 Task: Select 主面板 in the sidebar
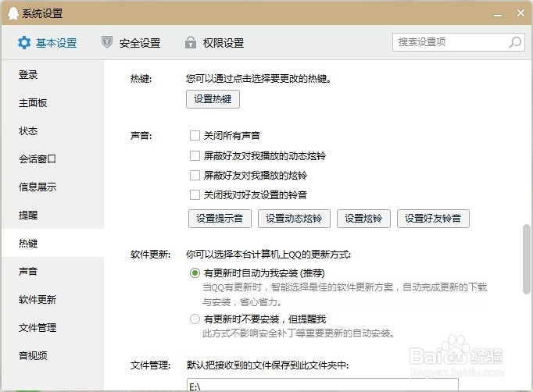coord(52,102)
